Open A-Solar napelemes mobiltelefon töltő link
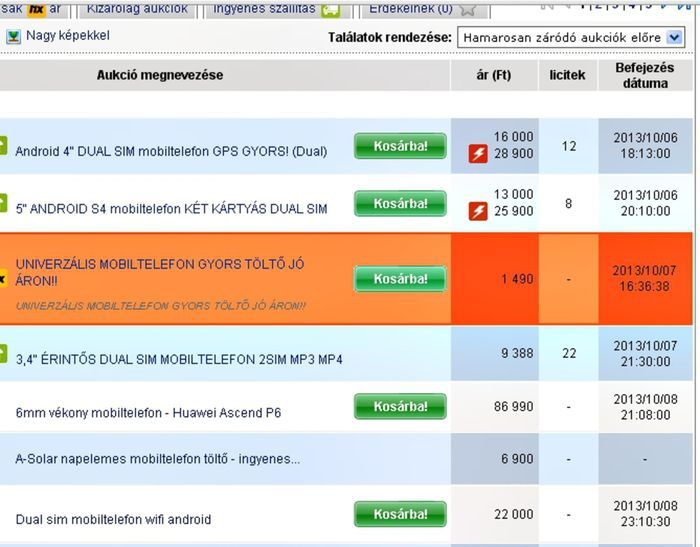Screen dimensions: 700x547 click(158, 459)
